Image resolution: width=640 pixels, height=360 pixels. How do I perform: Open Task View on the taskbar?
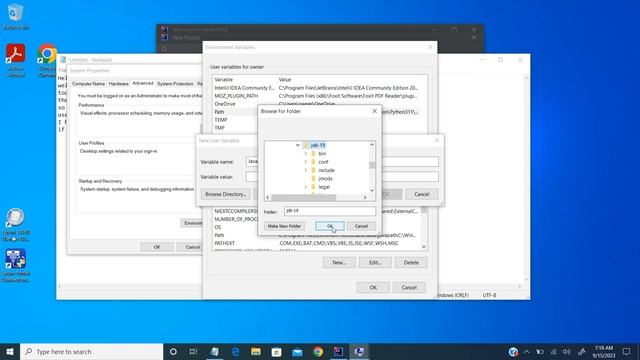(193, 351)
